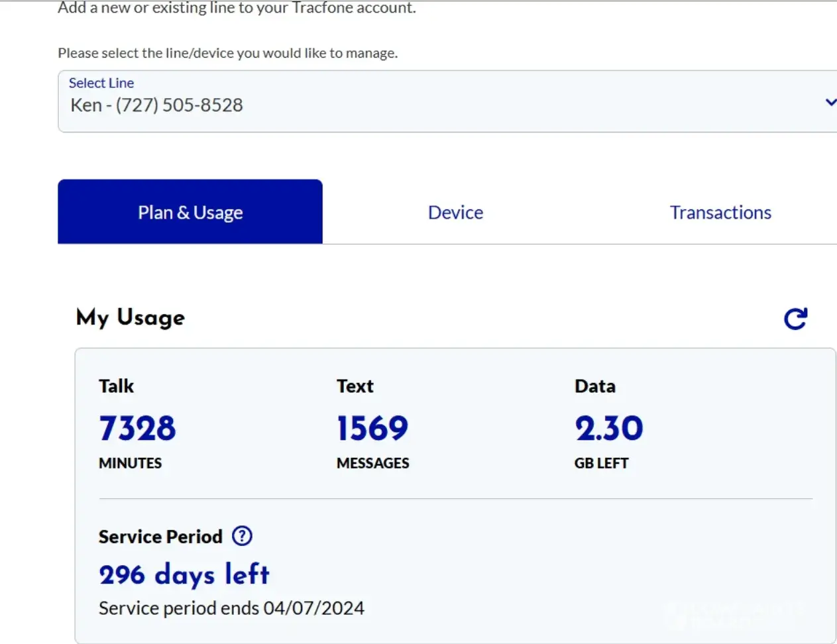The height and width of the screenshot is (644, 837).
Task: Click the 2.30 data remaining value
Action: (609, 428)
